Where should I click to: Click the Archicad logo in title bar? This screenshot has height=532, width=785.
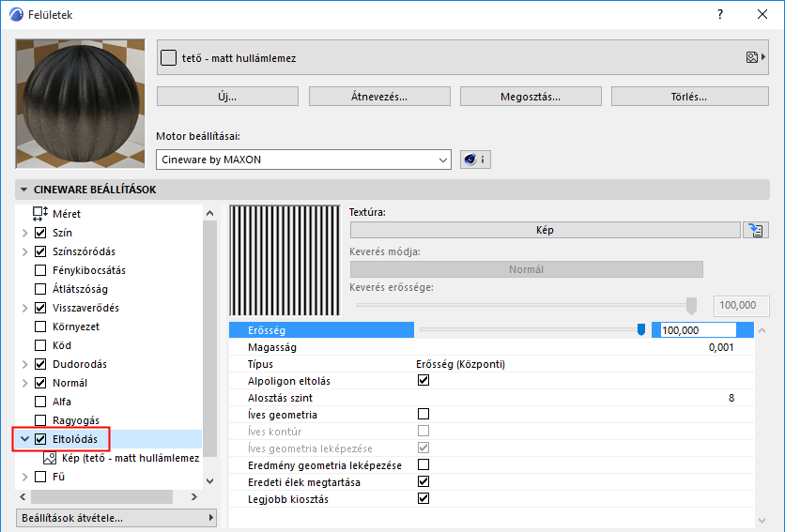pos(16,14)
